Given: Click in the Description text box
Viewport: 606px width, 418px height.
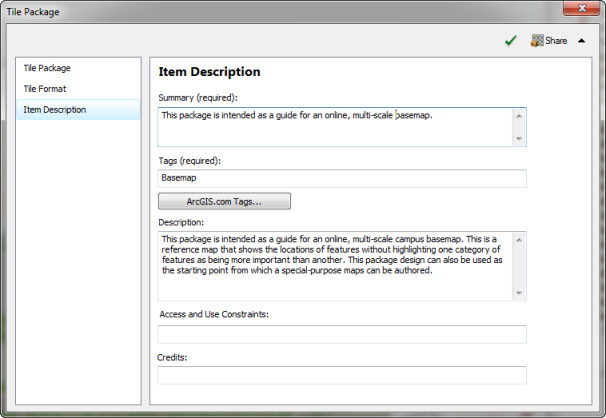Looking at the screenshot, I should pyautogui.click(x=335, y=266).
